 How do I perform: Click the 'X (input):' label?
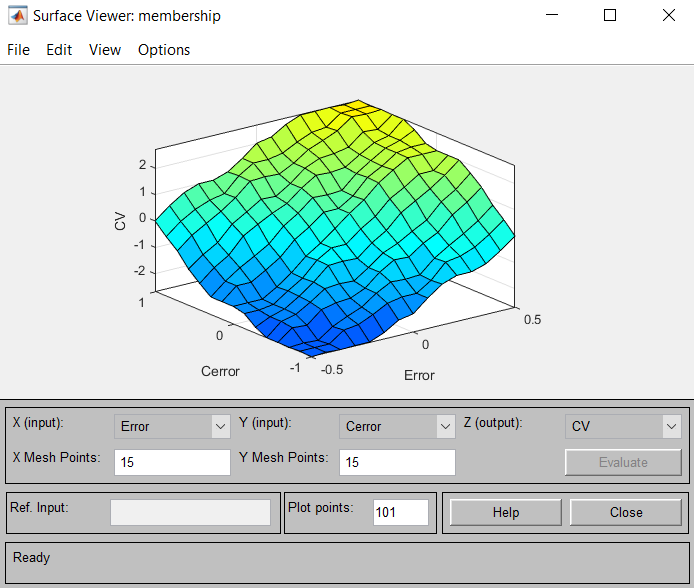tap(38, 423)
